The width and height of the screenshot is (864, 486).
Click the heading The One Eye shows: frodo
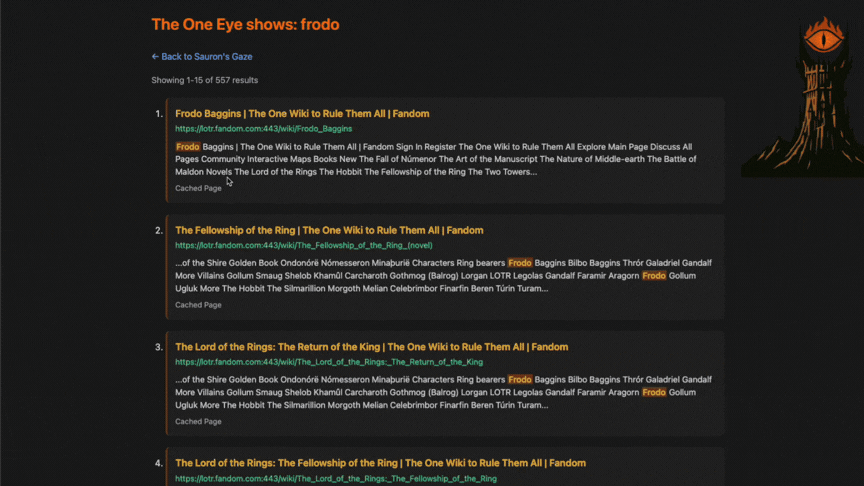245,24
